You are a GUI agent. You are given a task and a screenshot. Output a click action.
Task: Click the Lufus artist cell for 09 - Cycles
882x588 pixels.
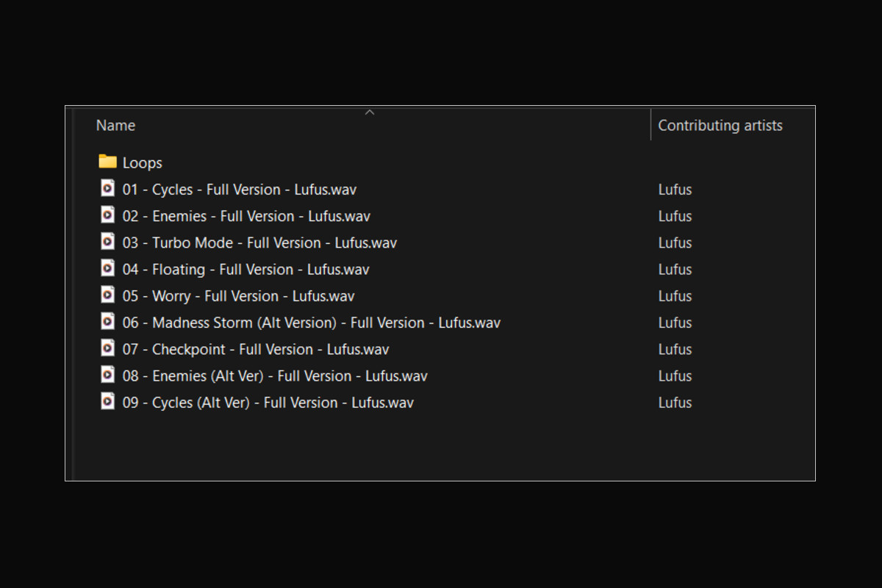click(x=675, y=403)
